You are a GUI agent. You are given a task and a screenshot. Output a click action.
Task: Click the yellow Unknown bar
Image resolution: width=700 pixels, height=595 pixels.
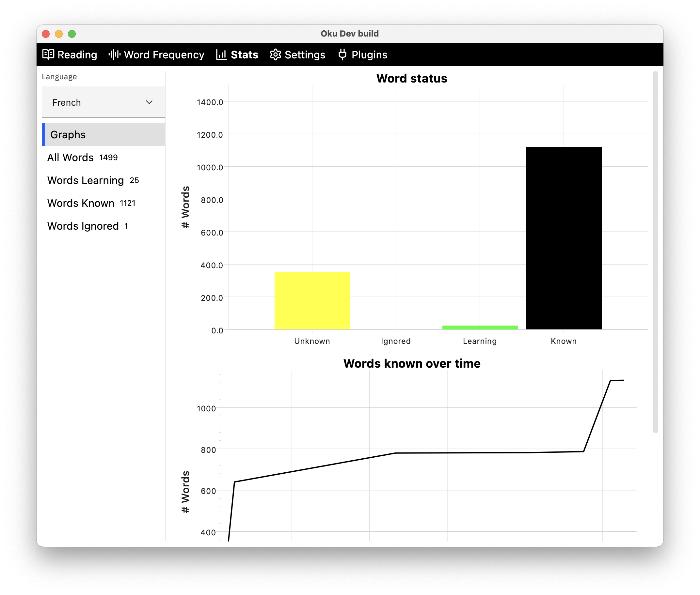pyautogui.click(x=312, y=300)
